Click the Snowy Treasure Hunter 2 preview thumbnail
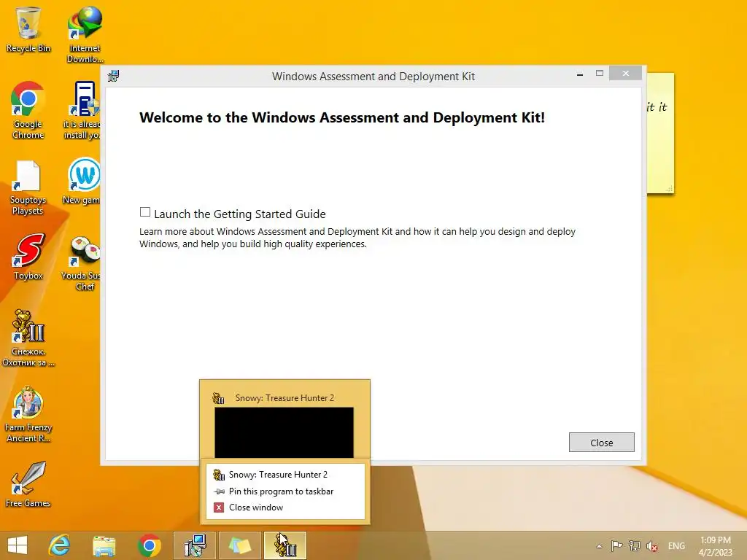The height and width of the screenshot is (560, 747). [x=284, y=432]
